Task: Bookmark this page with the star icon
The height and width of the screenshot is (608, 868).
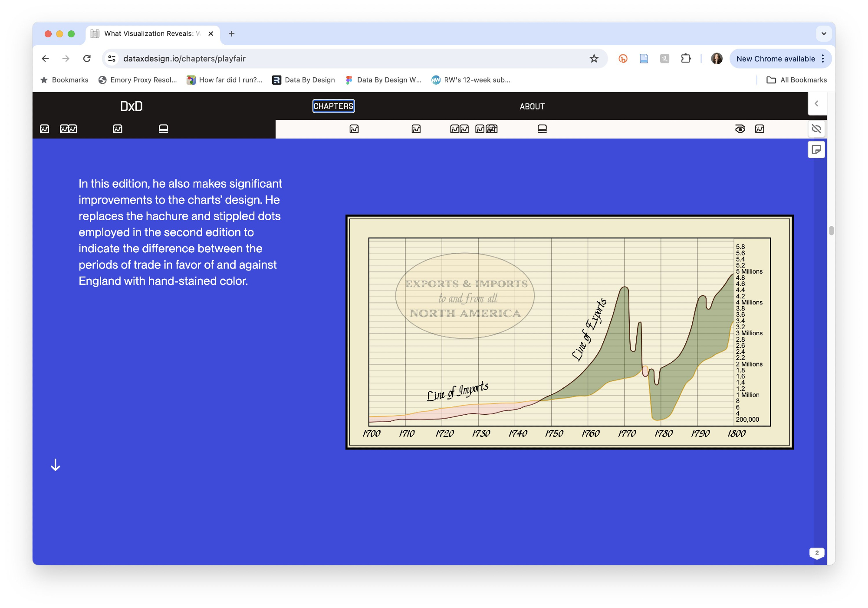Action: pos(594,59)
